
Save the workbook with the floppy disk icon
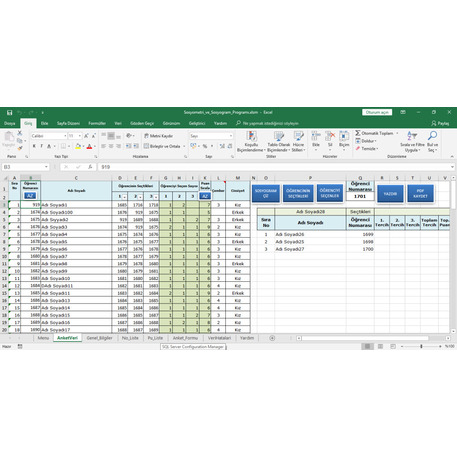[10, 112]
